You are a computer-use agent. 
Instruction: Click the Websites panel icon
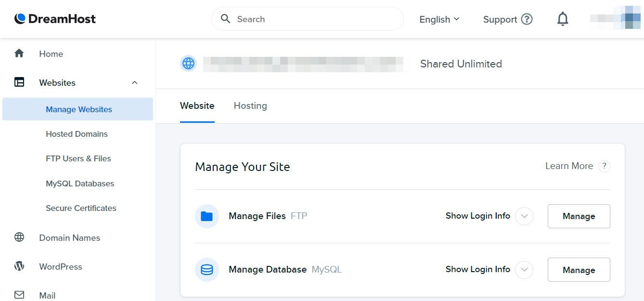coord(19,82)
